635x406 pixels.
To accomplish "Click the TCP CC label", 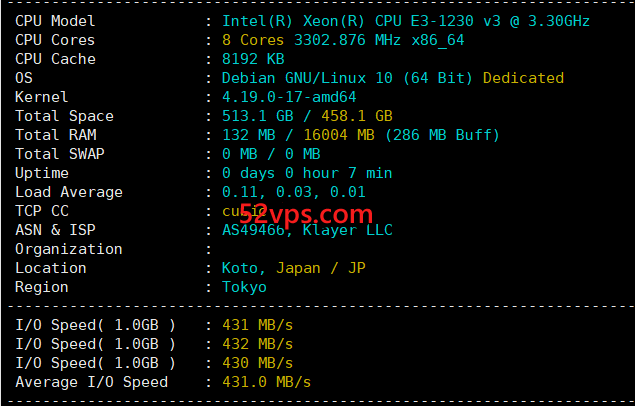I will pos(42,211).
